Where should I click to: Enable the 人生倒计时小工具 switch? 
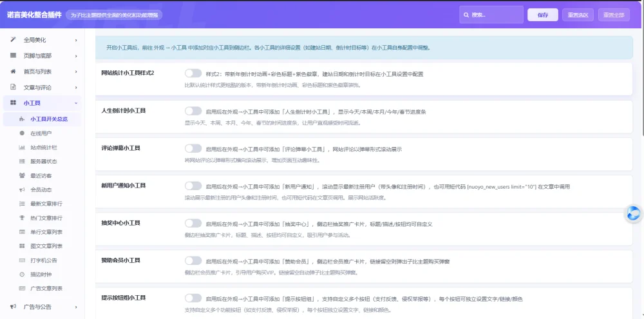(193, 111)
